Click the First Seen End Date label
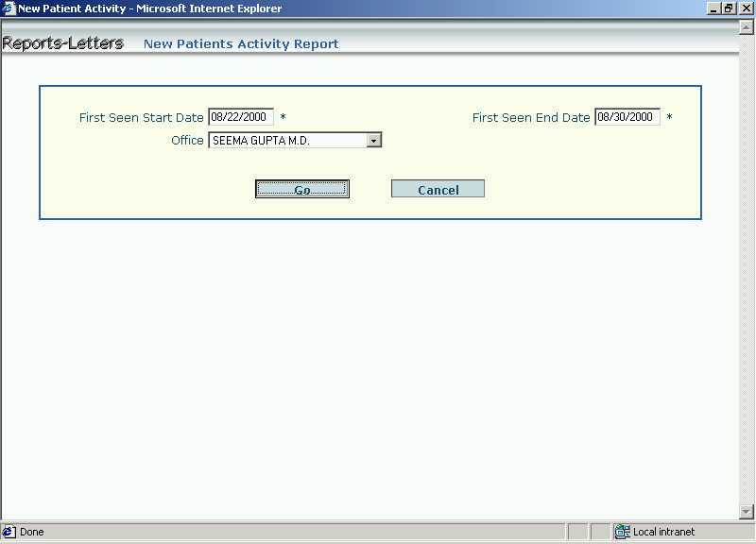Screen dimensions: 756x544 point(531,117)
